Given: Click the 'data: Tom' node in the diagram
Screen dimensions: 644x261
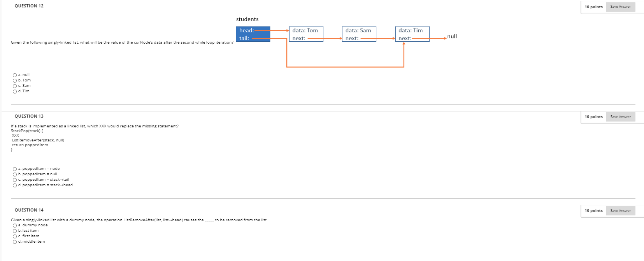Looking at the screenshot, I should (306, 34).
